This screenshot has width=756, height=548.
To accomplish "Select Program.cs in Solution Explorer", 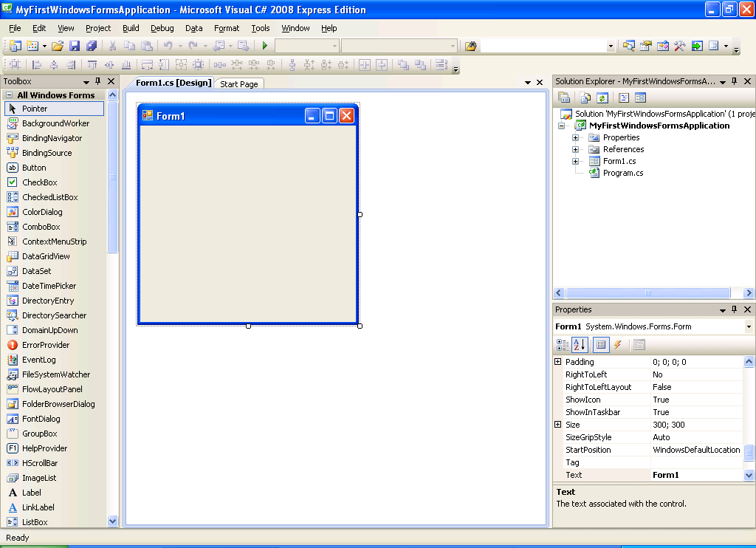I will coord(623,173).
